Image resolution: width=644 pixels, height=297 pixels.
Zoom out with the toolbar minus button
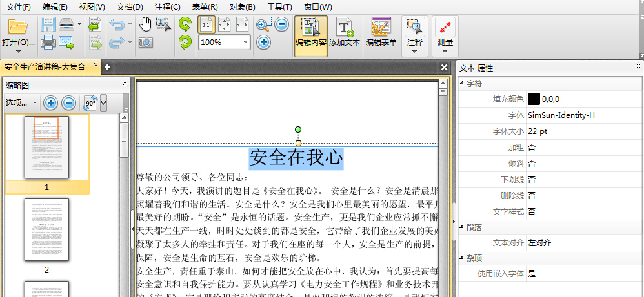[281, 24]
